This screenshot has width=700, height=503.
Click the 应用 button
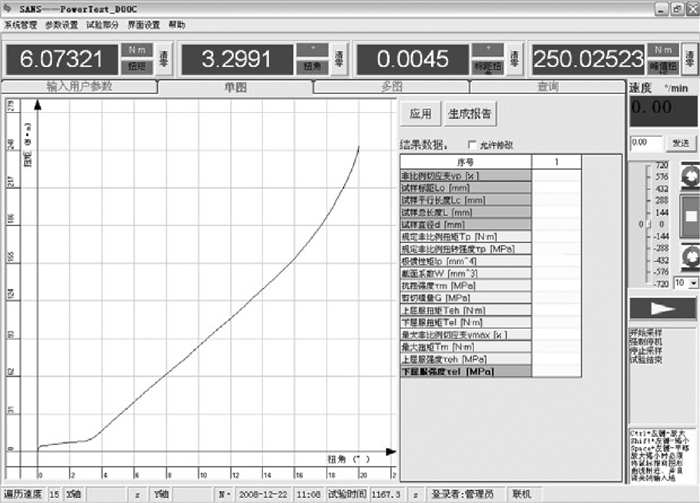pos(420,113)
